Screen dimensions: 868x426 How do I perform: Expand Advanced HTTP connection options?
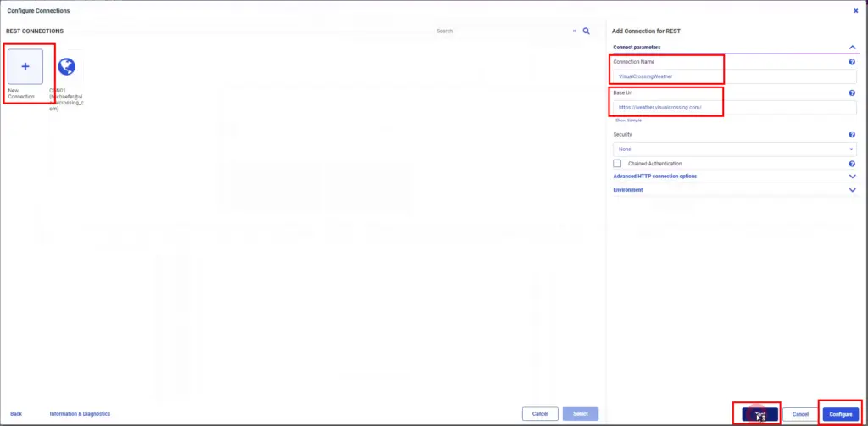(852, 177)
